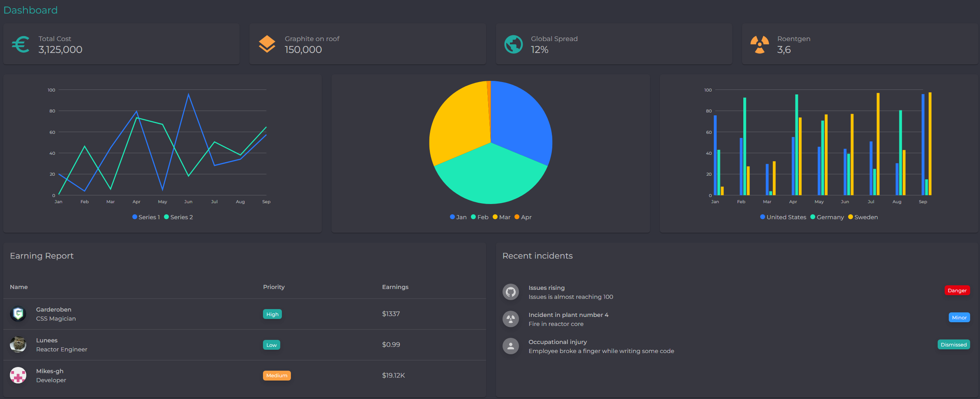
Task: Toggle Mar slice in pie chart legend
Action: (501, 217)
